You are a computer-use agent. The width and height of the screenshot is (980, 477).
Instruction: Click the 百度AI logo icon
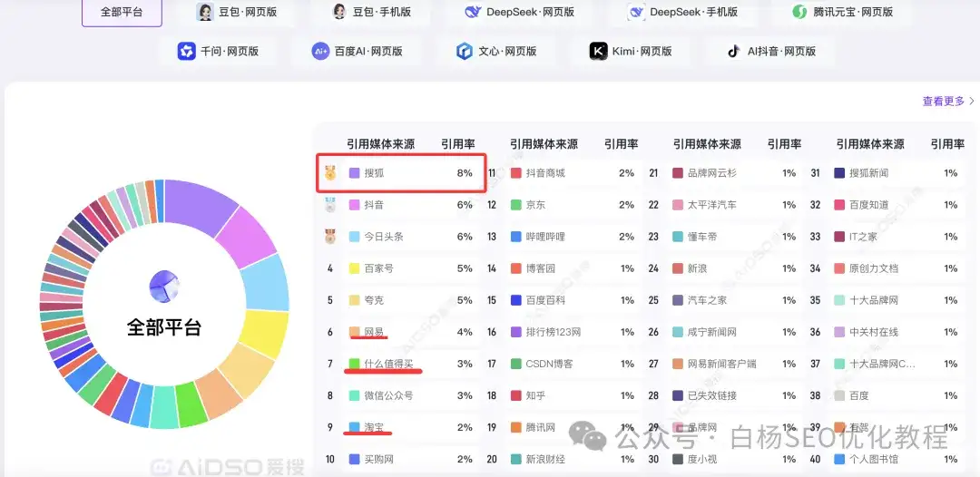pyautogui.click(x=320, y=51)
